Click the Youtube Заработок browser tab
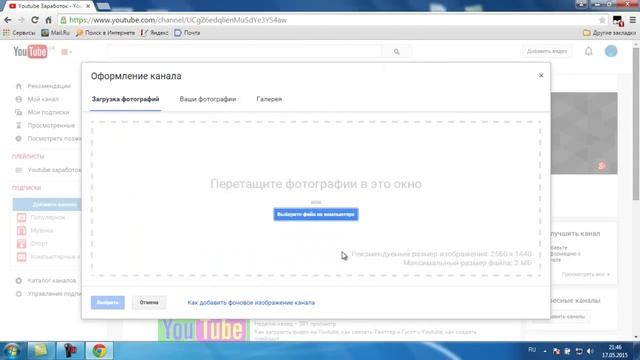Image resolution: width=640 pixels, height=360 pixels. (48, 6)
